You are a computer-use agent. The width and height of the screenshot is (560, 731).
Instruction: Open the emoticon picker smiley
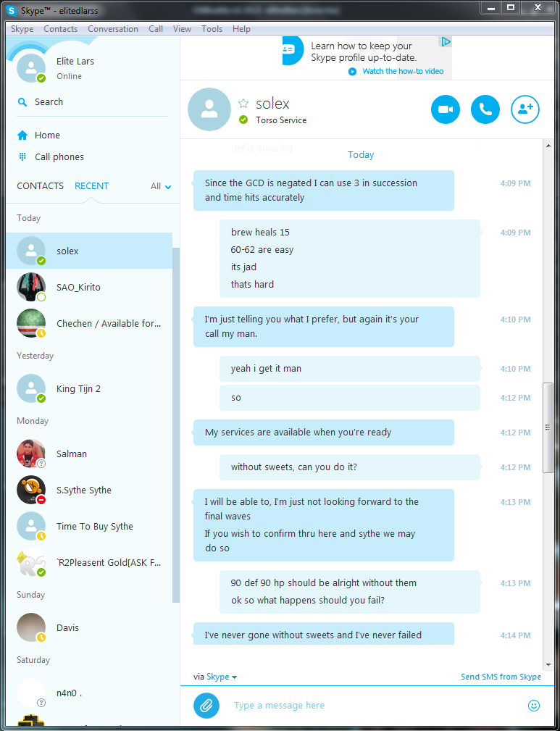(533, 706)
